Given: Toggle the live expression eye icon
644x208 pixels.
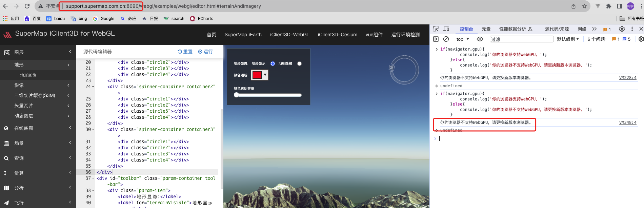Looking at the screenshot, I should 480,39.
